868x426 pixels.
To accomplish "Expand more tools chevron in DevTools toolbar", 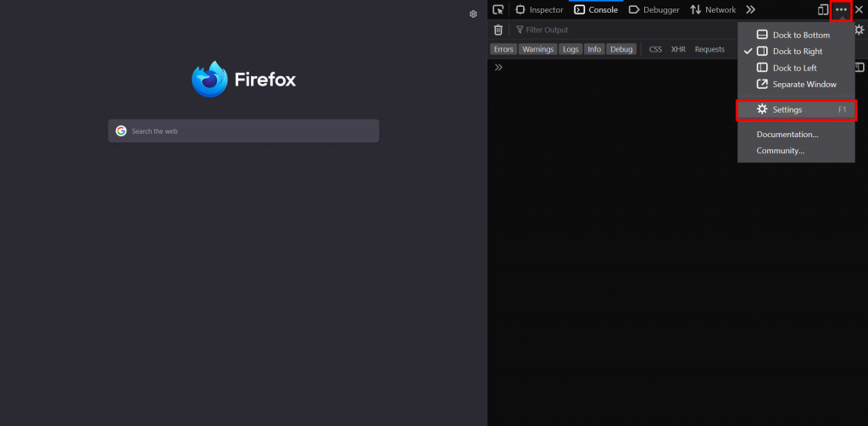I will 750,9.
